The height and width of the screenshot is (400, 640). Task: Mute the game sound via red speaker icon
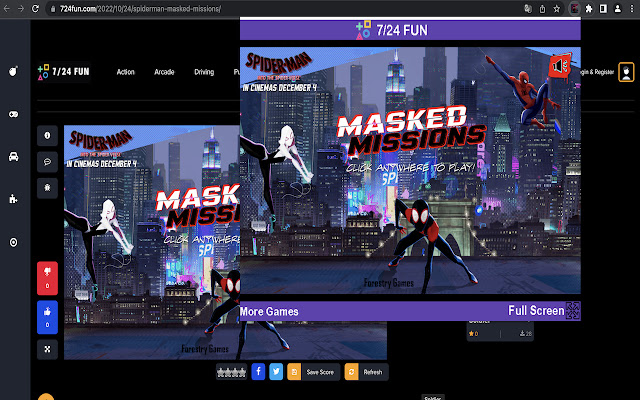coord(560,65)
